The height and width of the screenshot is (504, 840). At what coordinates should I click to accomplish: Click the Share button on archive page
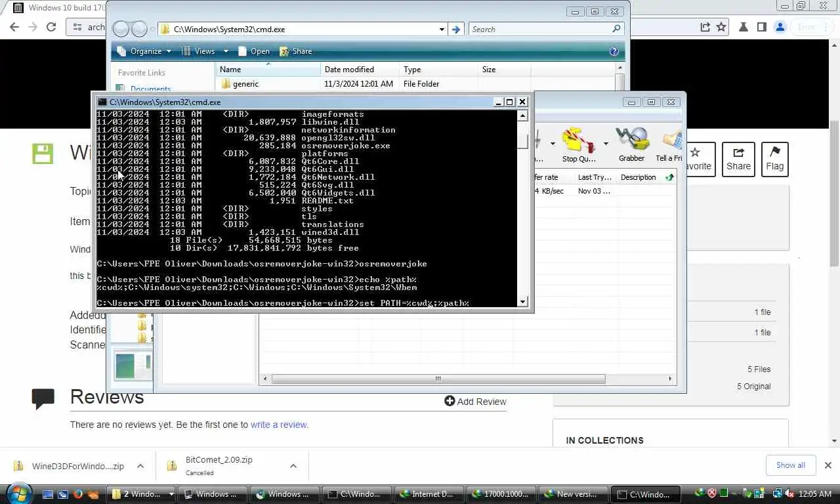[x=738, y=159]
